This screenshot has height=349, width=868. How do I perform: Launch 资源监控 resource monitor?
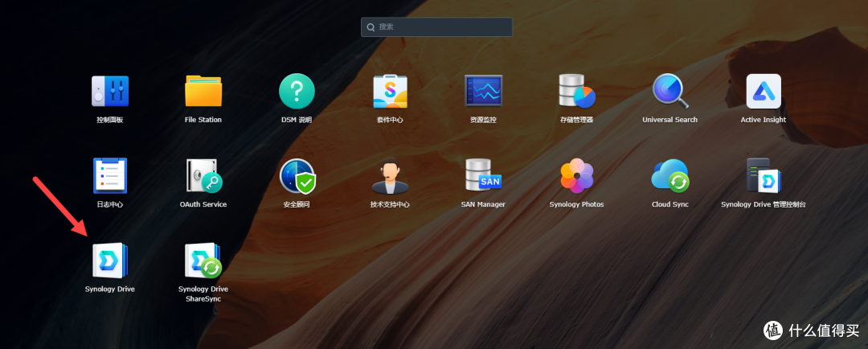click(483, 92)
